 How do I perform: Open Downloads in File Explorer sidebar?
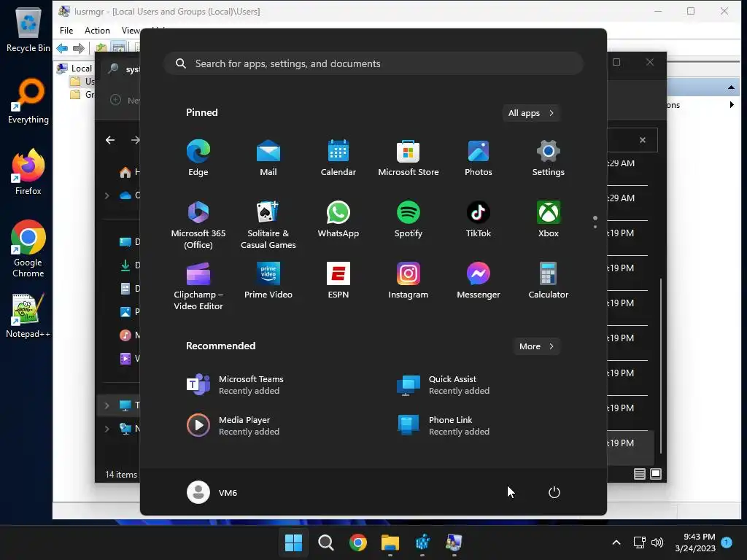pos(129,265)
